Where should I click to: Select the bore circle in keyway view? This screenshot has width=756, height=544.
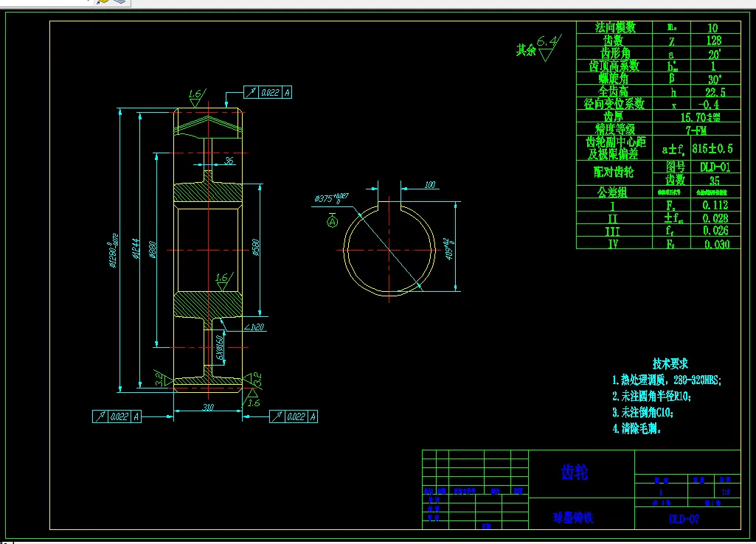click(x=389, y=250)
